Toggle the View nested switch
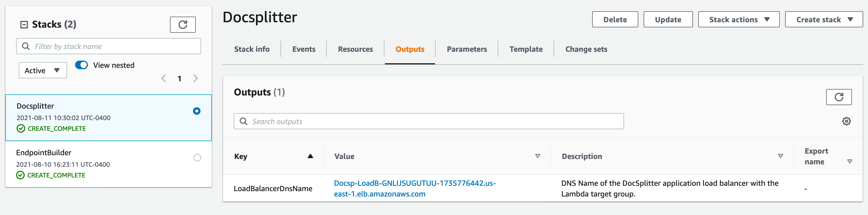The width and height of the screenshot is (868, 215). click(x=81, y=65)
